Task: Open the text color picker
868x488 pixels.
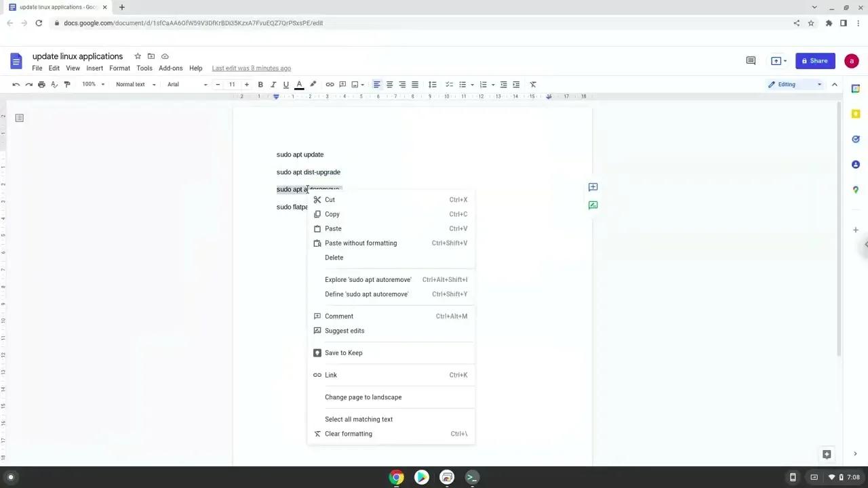Action: (x=299, y=84)
